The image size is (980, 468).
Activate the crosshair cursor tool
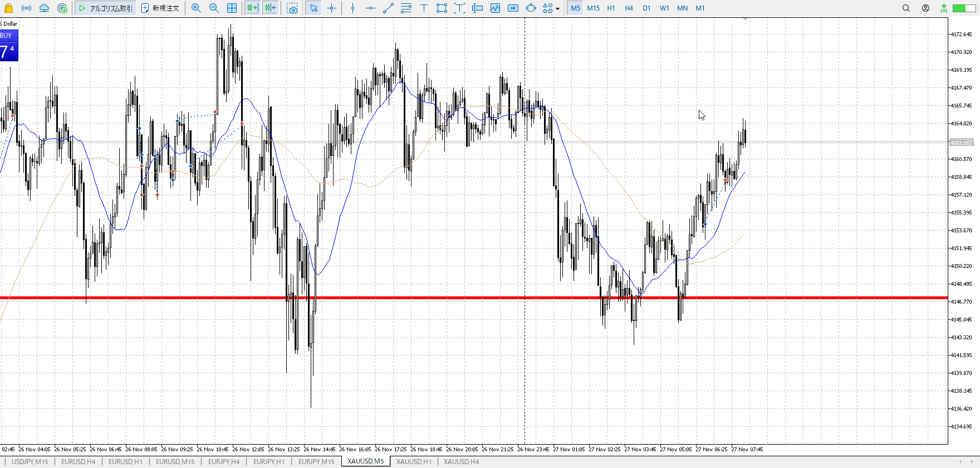[332, 8]
